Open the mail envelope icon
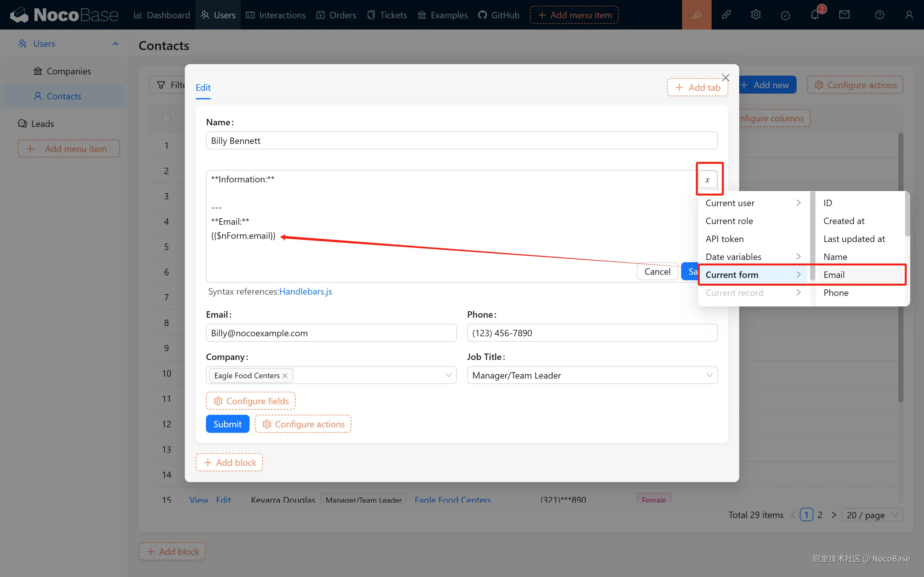This screenshot has height=577, width=924. point(844,15)
